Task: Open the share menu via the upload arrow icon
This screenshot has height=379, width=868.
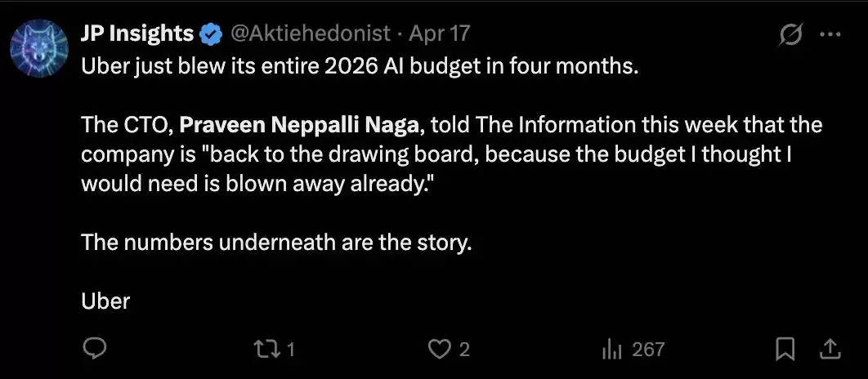Action: [x=830, y=349]
